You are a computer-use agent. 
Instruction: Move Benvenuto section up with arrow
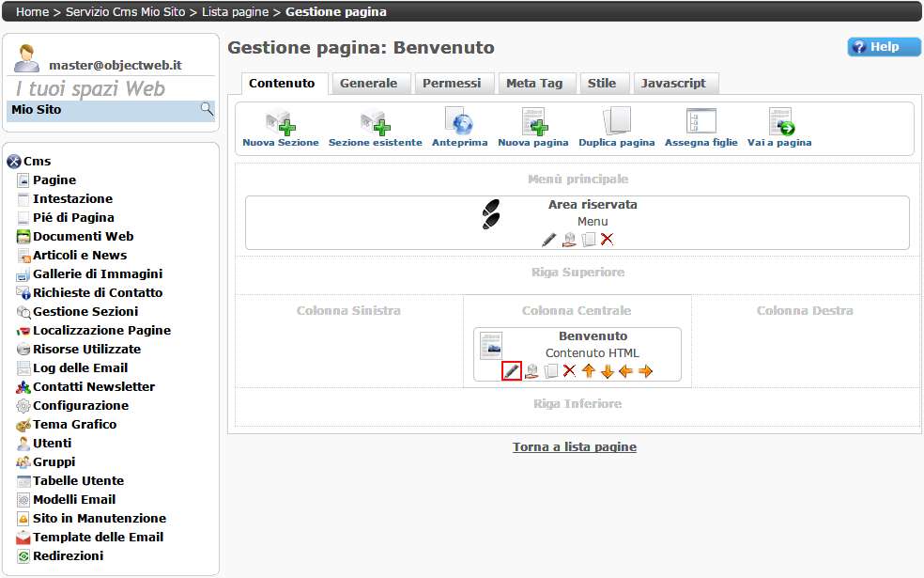pyautogui.click(x=589, y=371)
